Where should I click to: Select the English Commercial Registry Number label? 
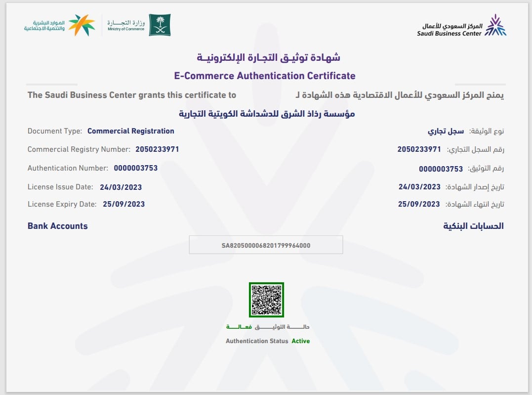(x=79, y=149)
